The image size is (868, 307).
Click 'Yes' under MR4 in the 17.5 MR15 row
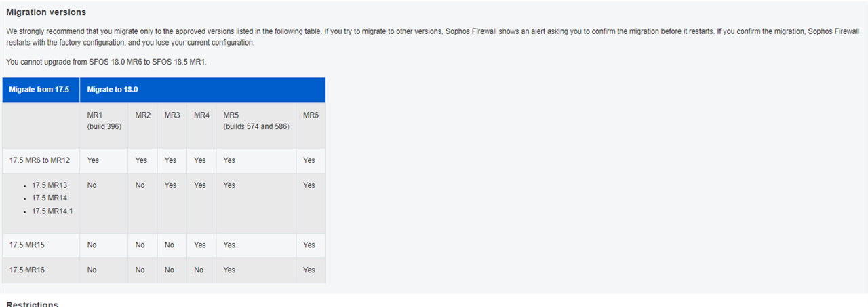tap(200, 245)
